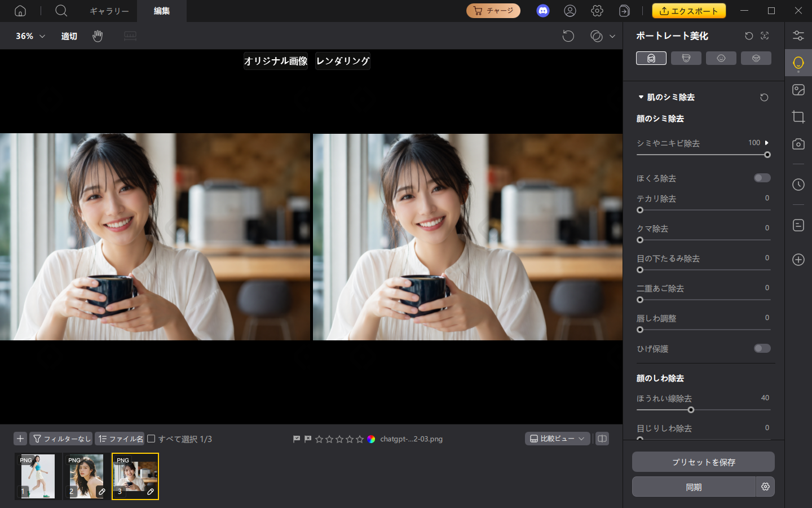Switch to the 編集 tab
This screenshot has height=508, width=812.
pos(162,11)
